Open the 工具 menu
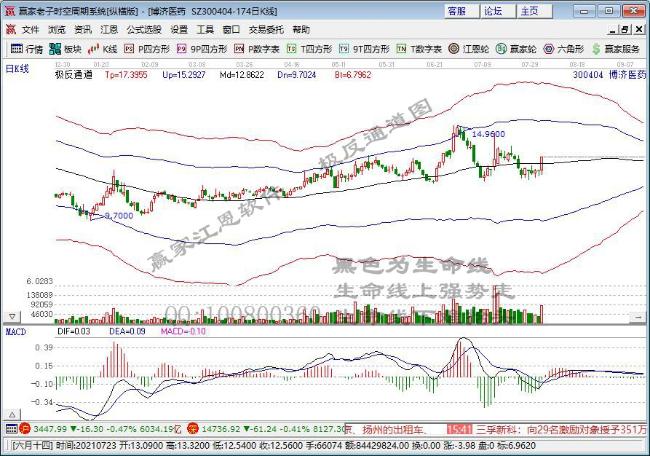 click(x=205, y=29)
